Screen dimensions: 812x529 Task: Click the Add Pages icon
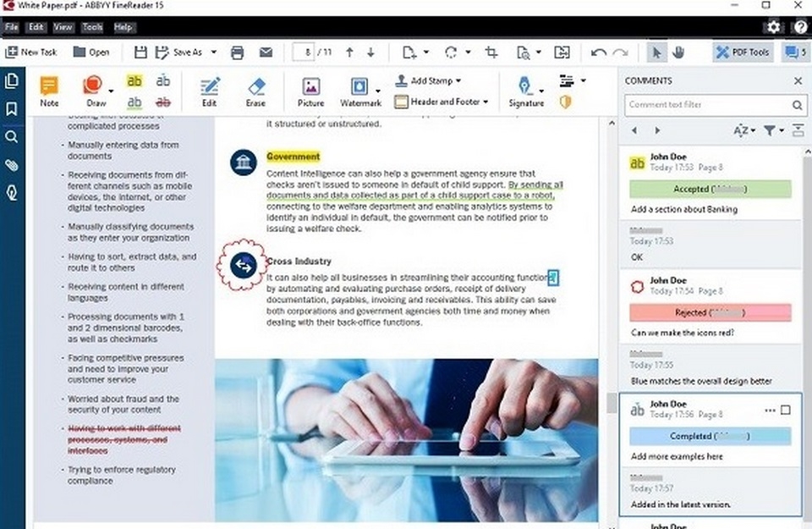coord(409,52)
